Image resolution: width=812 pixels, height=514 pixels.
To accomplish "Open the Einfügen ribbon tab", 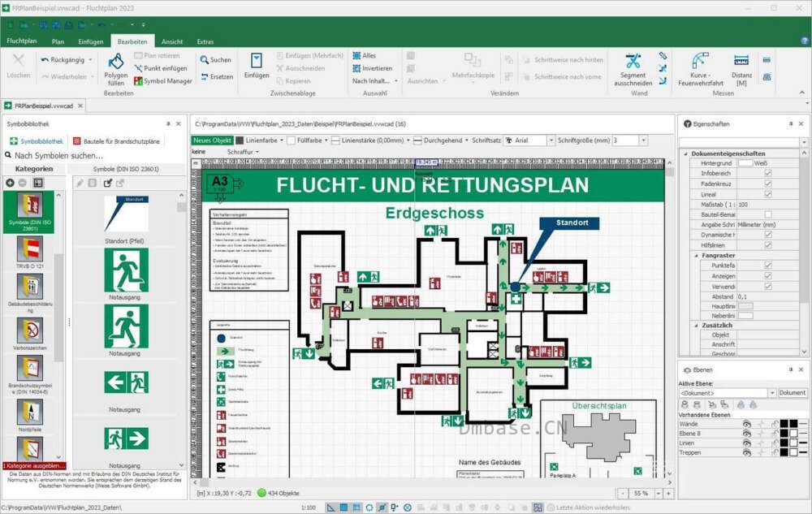I will tap(91, 41).
